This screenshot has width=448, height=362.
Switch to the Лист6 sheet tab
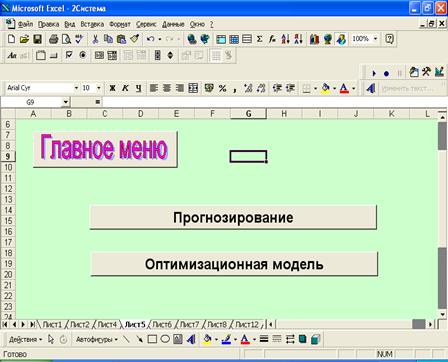tap(162, 324)
